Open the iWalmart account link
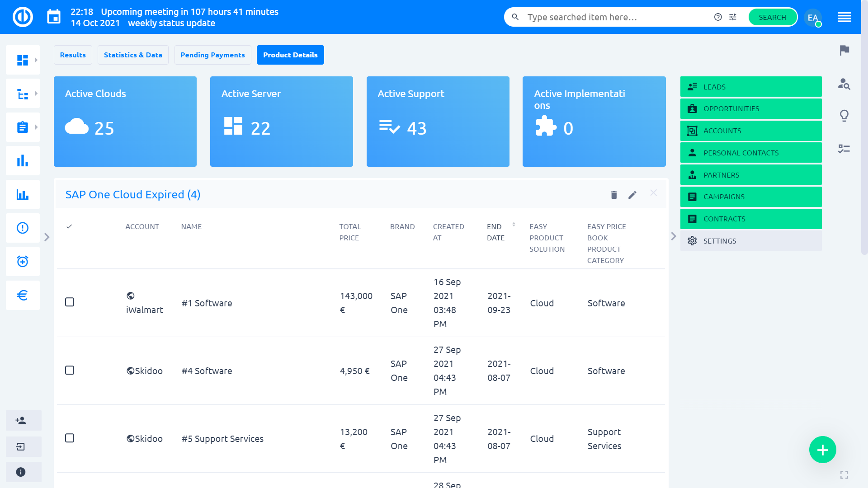 tap(145, 310)
